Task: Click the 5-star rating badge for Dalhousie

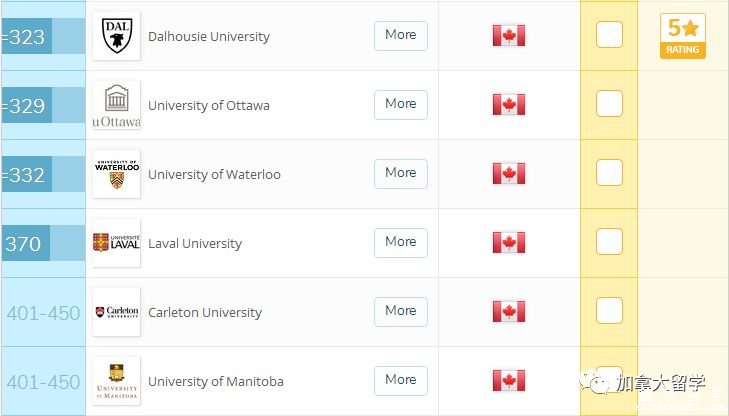Action: [683, 36]
